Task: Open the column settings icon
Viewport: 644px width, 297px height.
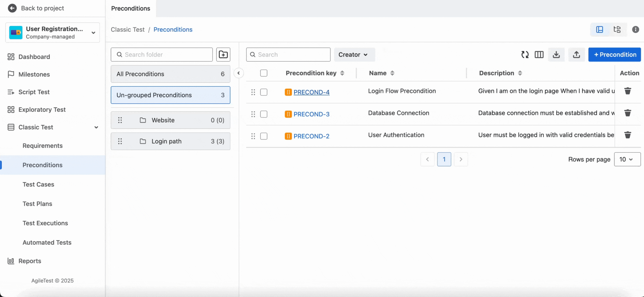Action: pos(539,54)
